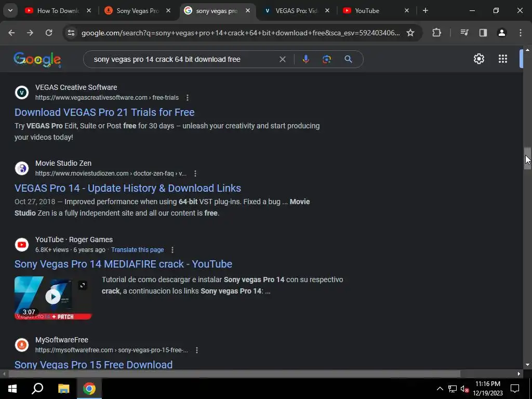532x399 pixels.
Task: Go to Google homepage via logo
Action: (x=37, y=60)
